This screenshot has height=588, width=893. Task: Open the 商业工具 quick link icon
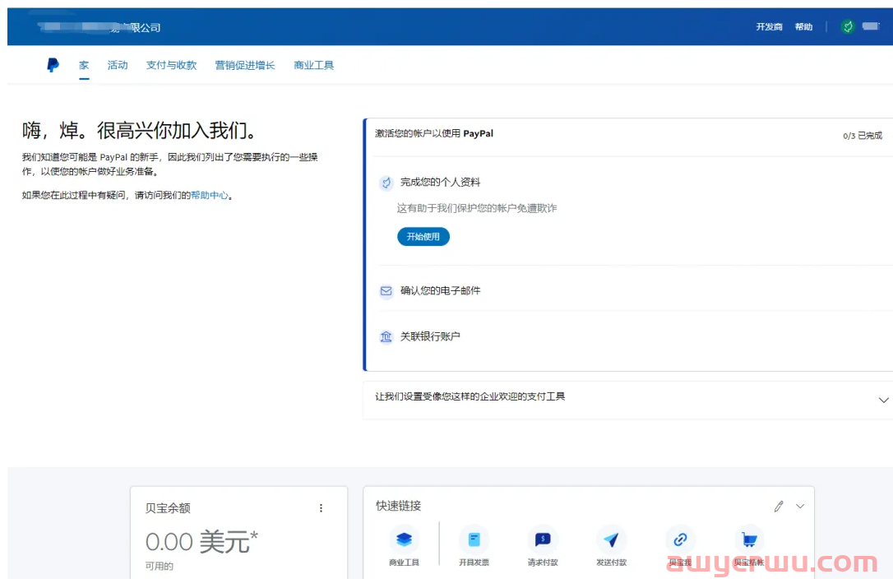[404, 539]
